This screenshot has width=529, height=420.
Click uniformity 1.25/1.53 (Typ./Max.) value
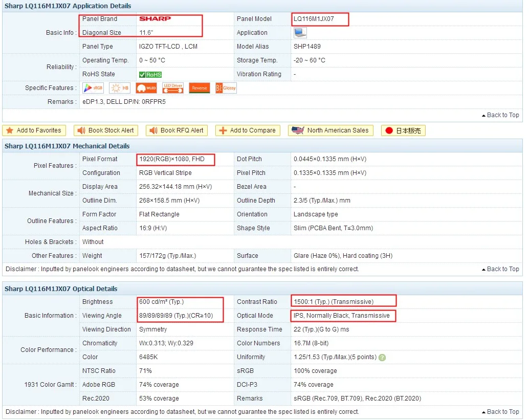click(335, 357)
